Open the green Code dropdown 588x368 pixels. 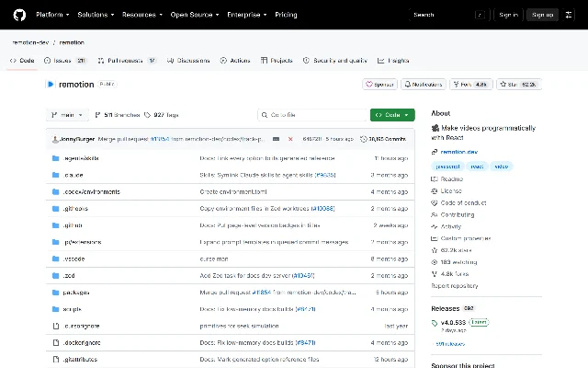point(392,115)
